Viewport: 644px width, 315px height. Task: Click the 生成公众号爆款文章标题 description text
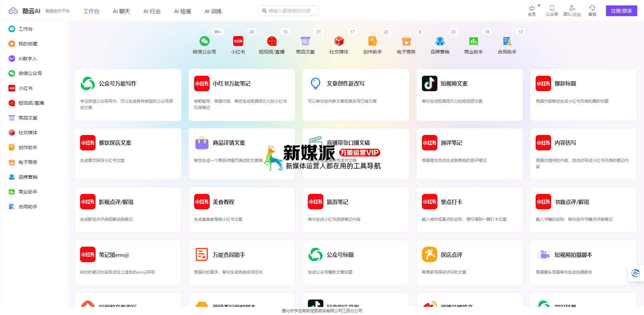coord(330,272)
